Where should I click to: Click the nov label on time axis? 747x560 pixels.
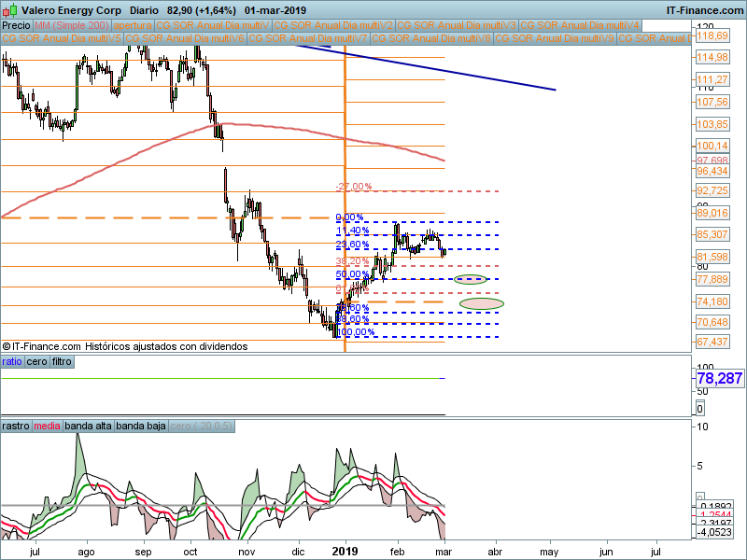click(x=247, y=552)
